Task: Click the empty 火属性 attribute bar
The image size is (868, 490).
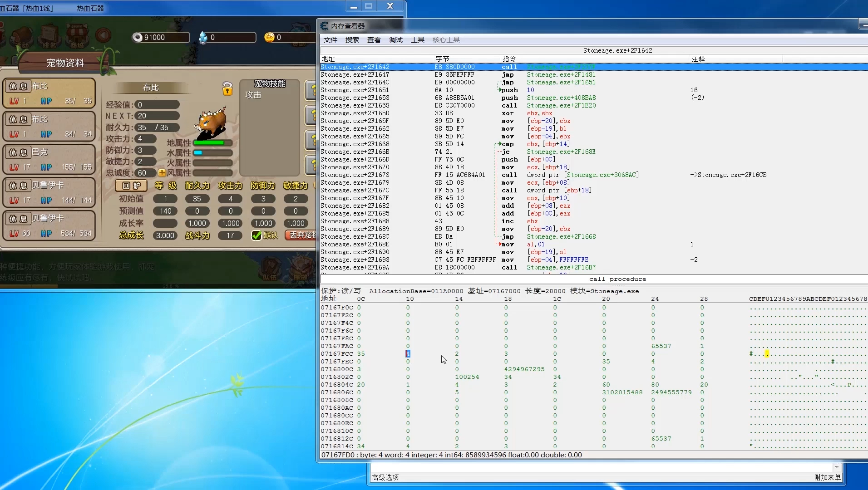Action: (x=213, y=163)
